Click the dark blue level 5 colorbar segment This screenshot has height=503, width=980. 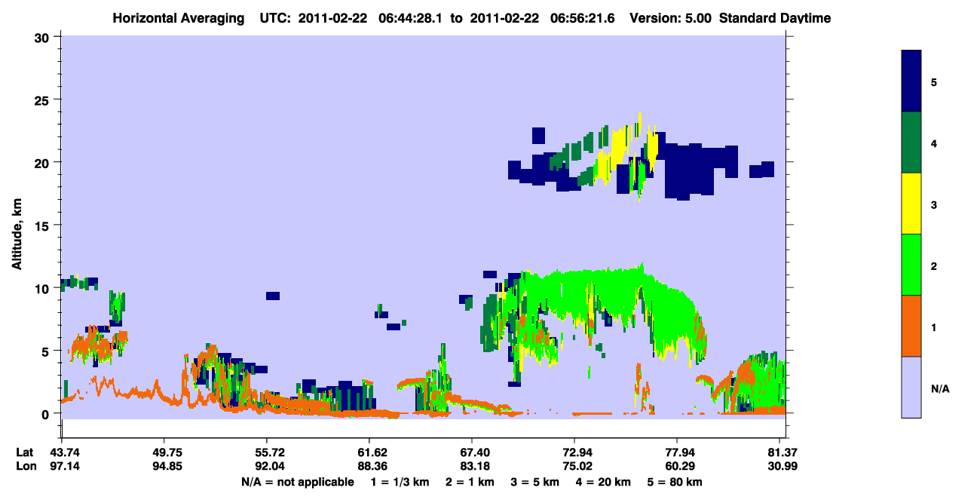[911, 81]
